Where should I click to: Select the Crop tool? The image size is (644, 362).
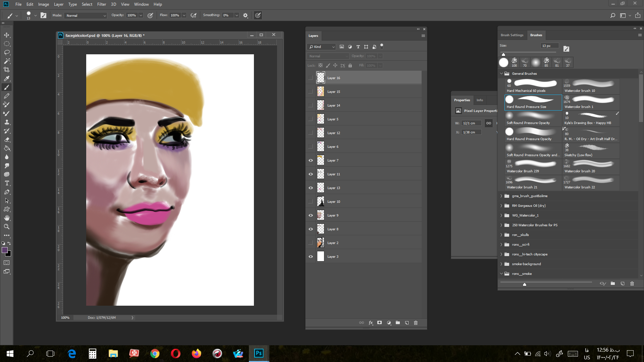click(7, 70)
